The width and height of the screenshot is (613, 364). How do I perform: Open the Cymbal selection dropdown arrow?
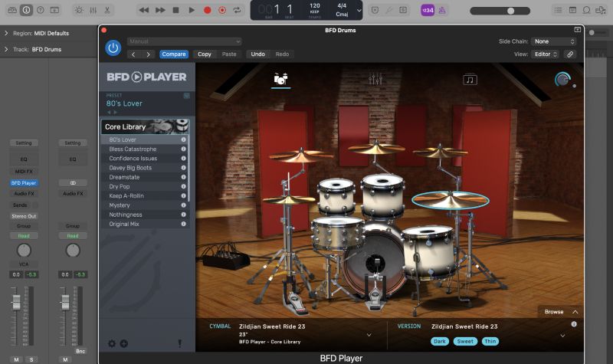click(x=369, y=335)
